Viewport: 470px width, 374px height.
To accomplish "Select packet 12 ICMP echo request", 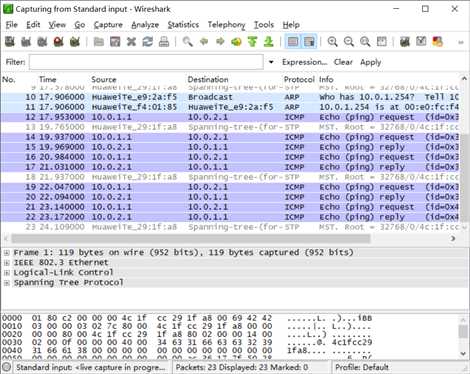I will (x=230, y=117).
